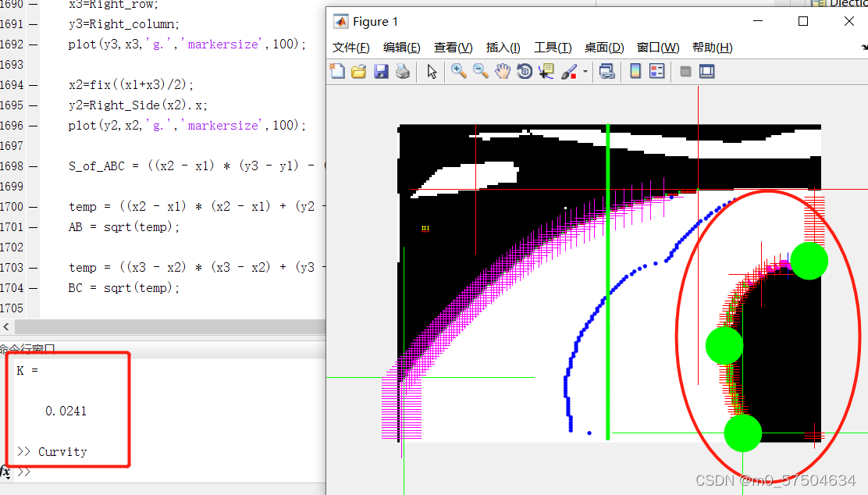Click code text 'AB = sqrt(temp);'
This screenshot has height=495, width=868.
coord(124,227)
